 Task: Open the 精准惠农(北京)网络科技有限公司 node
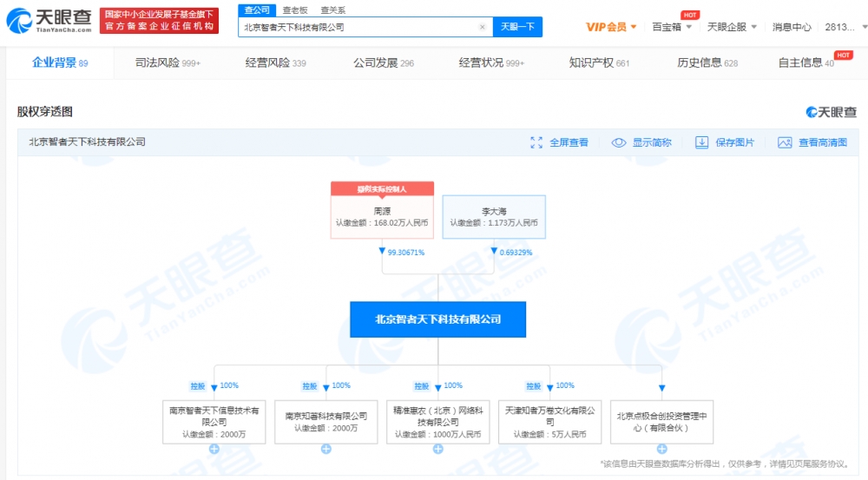[437, 422]
